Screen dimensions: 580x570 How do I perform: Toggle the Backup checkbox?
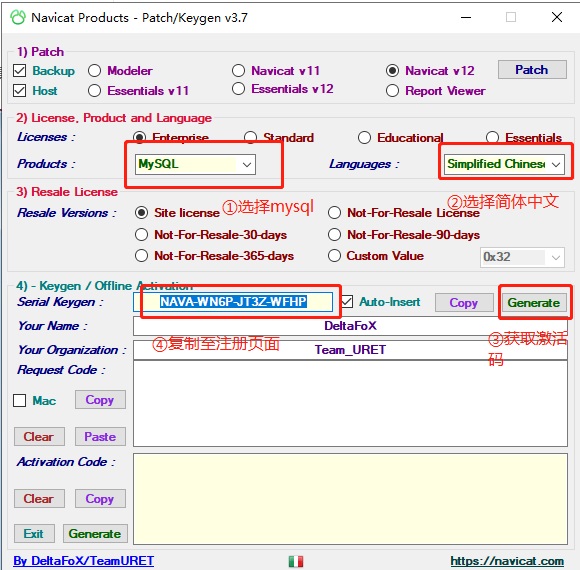pos(19,70)
